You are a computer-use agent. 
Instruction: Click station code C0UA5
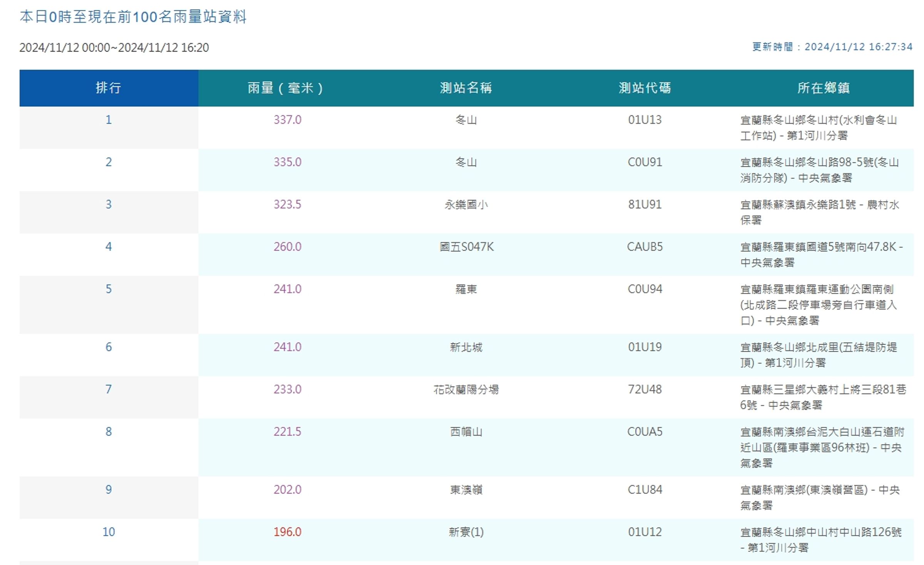coord(645,432)
